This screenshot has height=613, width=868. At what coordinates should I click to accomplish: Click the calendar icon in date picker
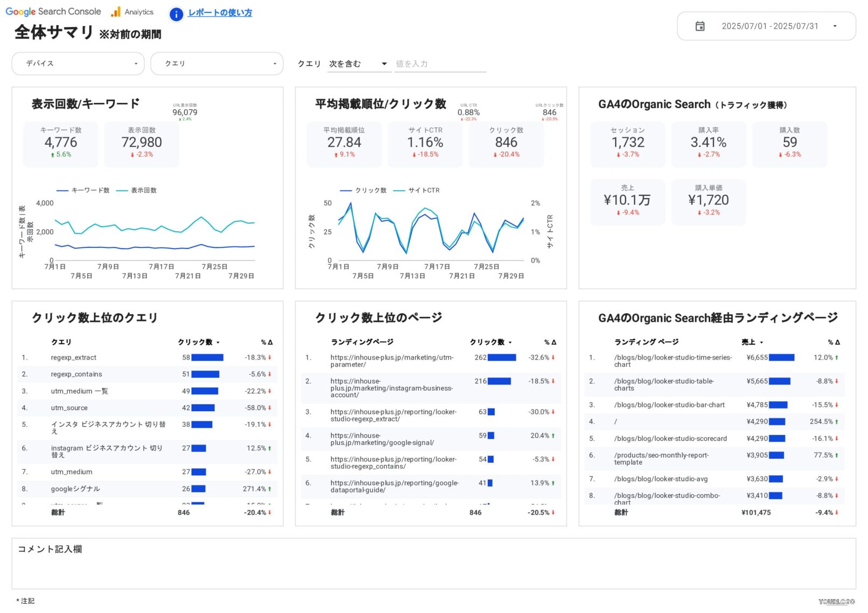tap(699, 26)
